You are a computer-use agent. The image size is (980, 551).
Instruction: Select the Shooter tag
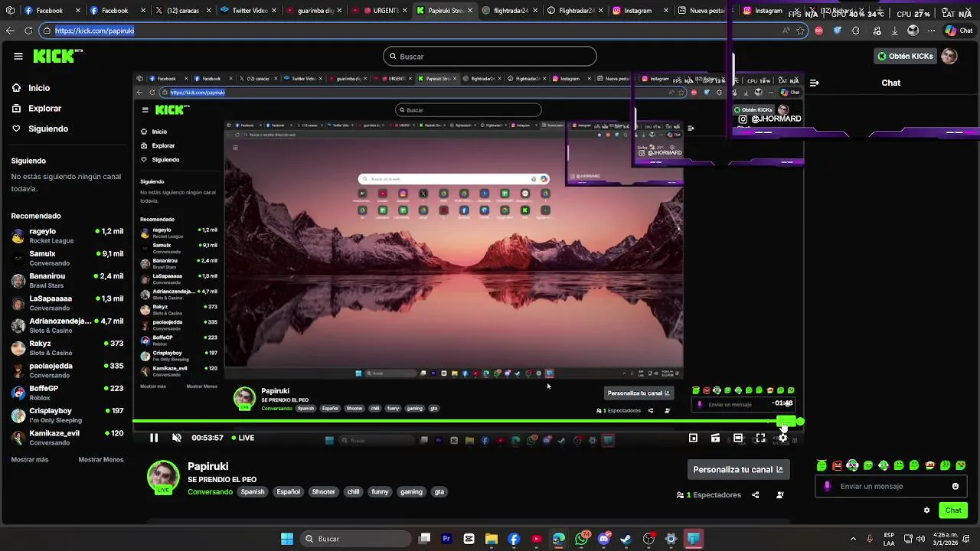tap(323, 492)
